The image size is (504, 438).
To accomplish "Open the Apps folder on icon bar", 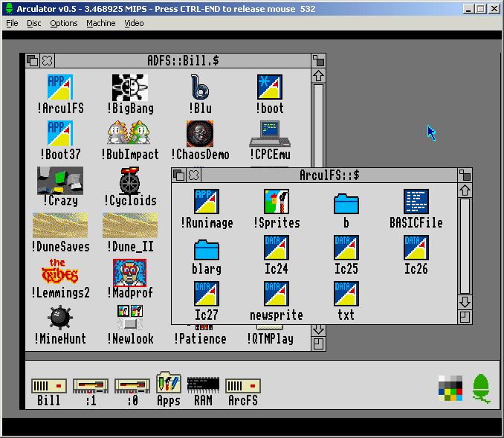I will [169, 384].
